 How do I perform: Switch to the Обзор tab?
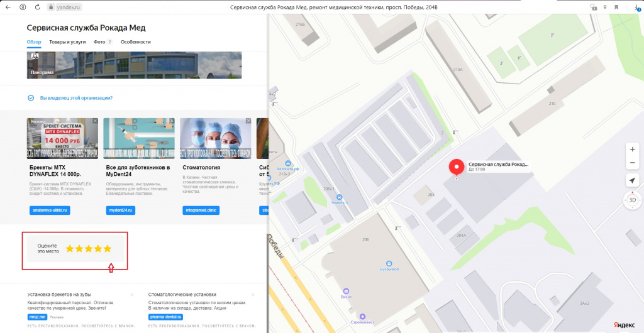[34, 42]
